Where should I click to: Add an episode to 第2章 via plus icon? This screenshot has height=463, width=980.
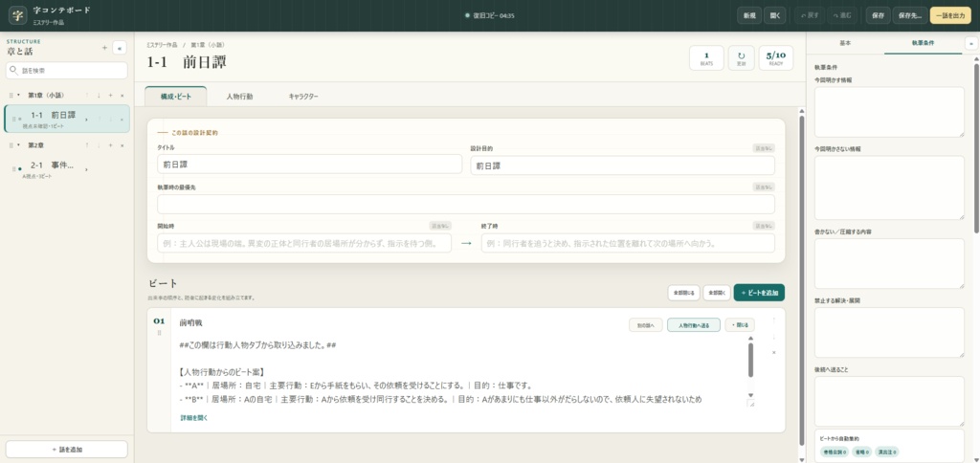pos(110,145)
